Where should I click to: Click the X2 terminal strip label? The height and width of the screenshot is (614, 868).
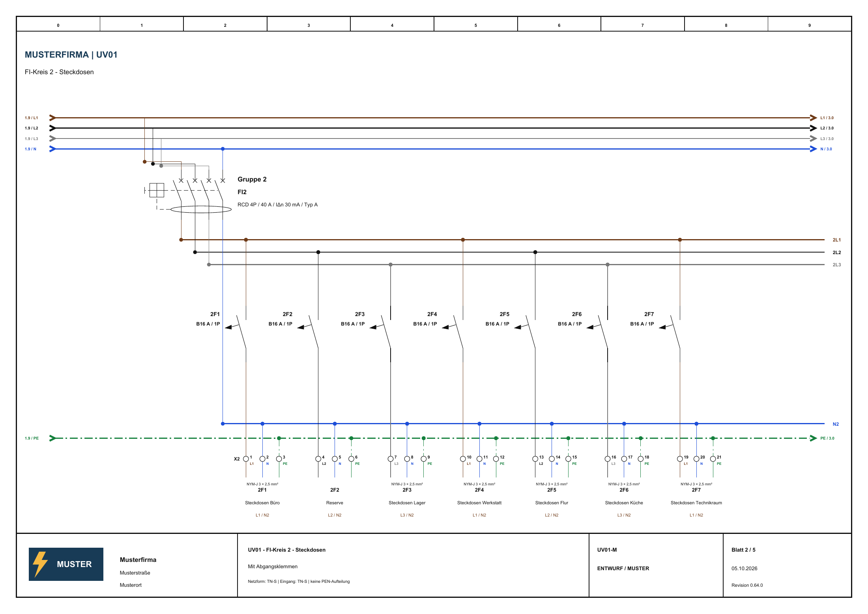pyautogui.click(x=237, y=459)
